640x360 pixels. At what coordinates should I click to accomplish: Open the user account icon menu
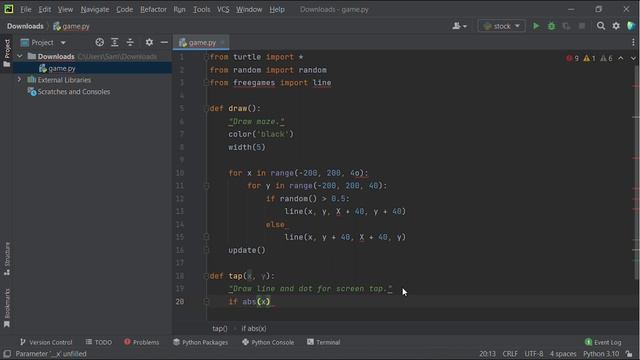tap(459, 26)
